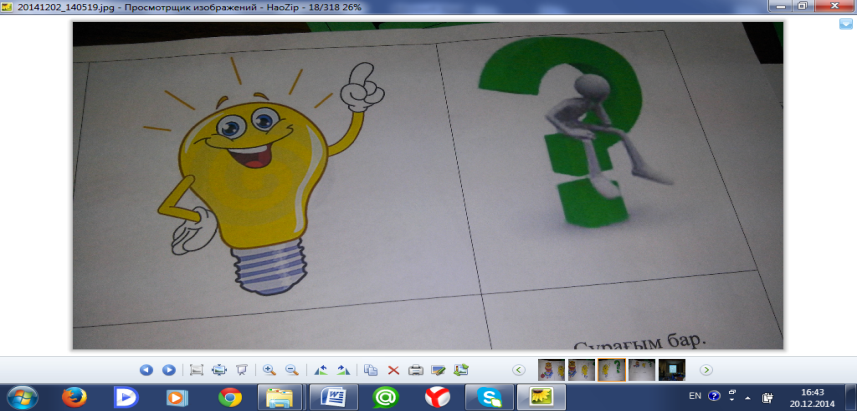Zoom in on the image
857x411 pixels.
[x=269, y=370]
